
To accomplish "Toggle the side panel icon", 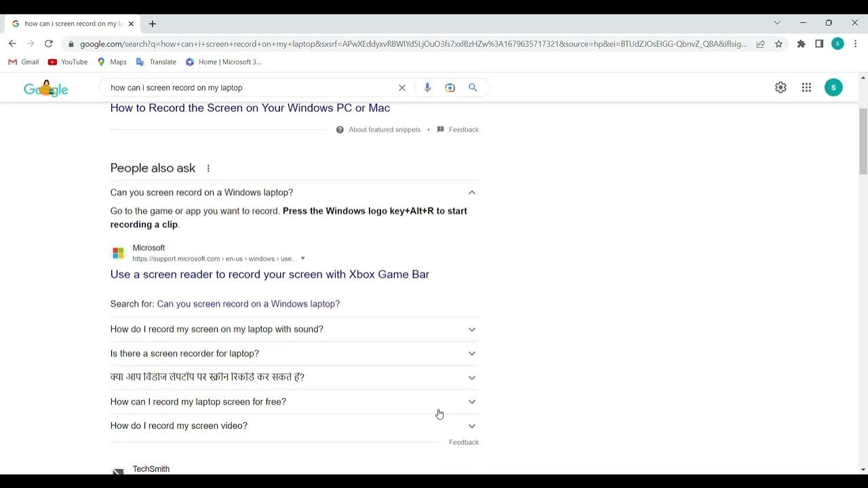I will (819, 44).
